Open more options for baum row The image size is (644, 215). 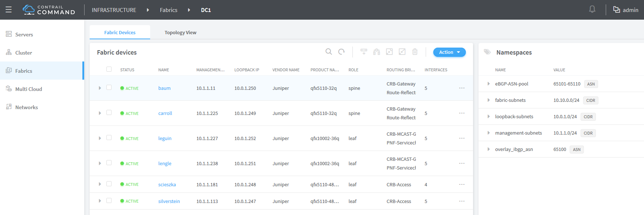click(x=462, y=88)
